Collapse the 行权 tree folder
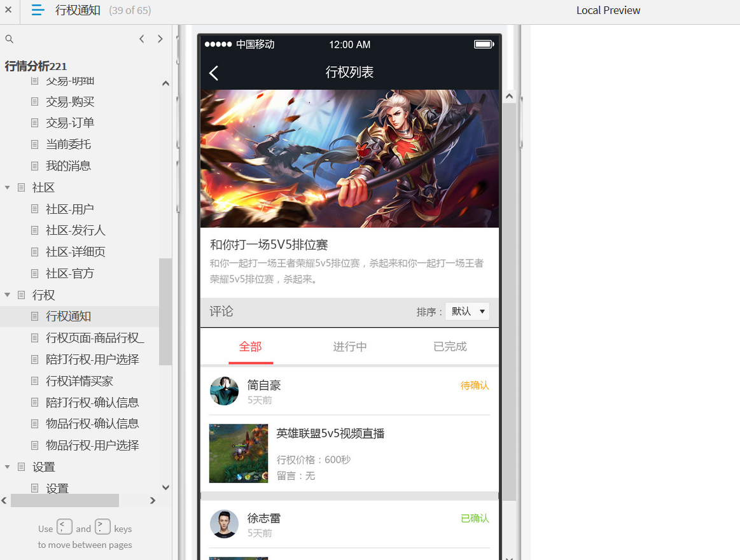 click(8, 295)
